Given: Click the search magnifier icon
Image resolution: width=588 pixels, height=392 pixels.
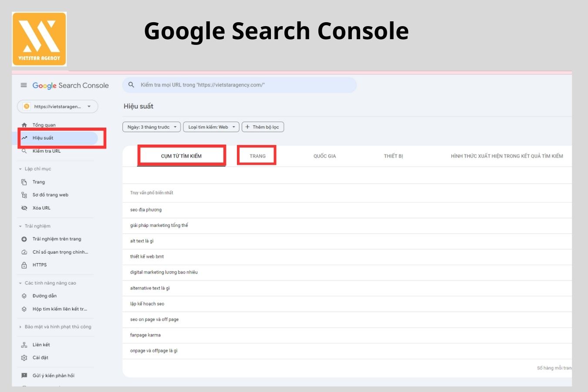Looking at the screenshot, I should tap(131, 85).
